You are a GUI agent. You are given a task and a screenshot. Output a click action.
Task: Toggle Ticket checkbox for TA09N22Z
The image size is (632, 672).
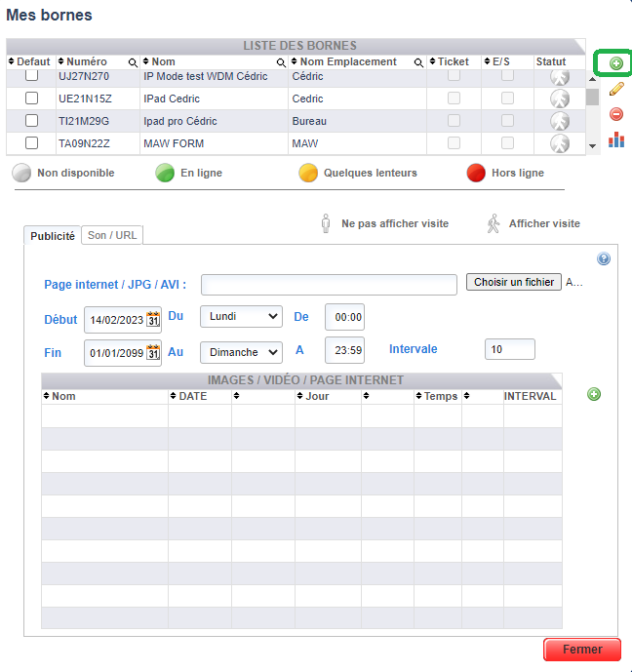click(454, 142)
